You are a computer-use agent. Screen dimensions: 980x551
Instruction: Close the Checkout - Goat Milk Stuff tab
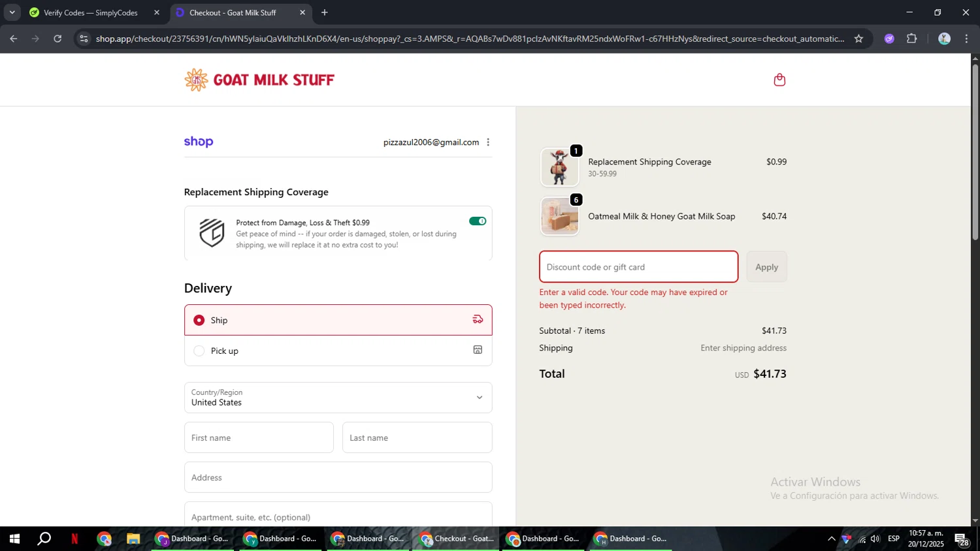302,12
